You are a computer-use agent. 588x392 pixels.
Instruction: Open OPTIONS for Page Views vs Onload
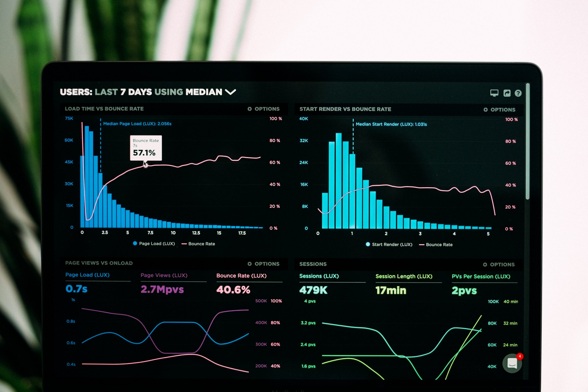click(267, 263)
